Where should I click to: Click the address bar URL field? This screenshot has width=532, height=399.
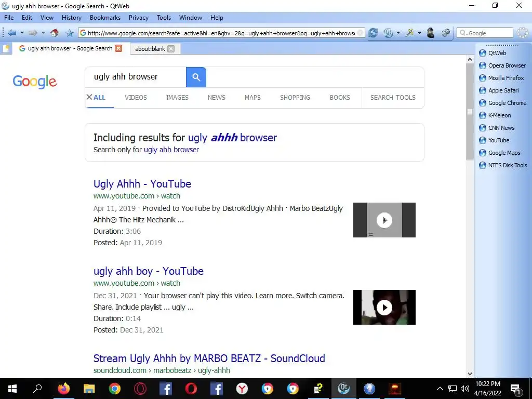tap(221, 33)
